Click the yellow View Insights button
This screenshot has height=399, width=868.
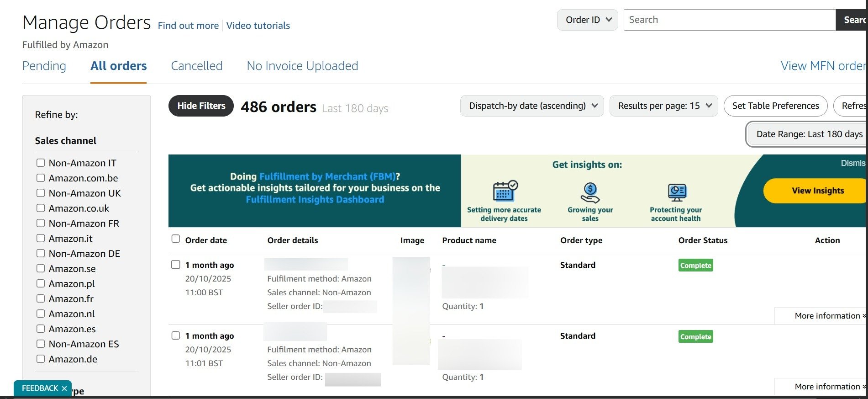pos(817,191)
